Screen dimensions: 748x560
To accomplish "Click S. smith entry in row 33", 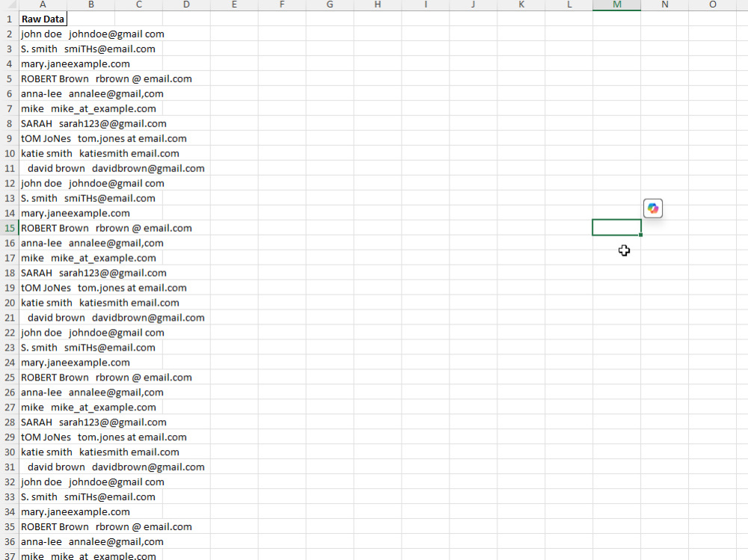I will (88, 497).
